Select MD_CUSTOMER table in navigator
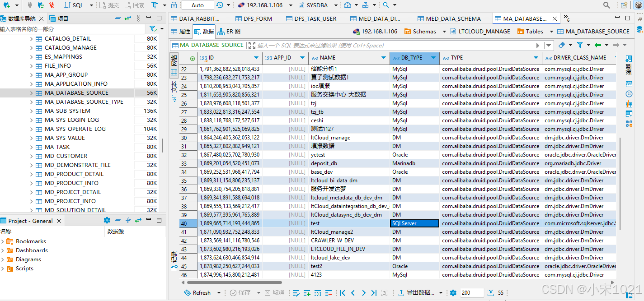Image resolution: width=644 pixels, height=301 pixels. pyautogui.click(x=66, y=156)
